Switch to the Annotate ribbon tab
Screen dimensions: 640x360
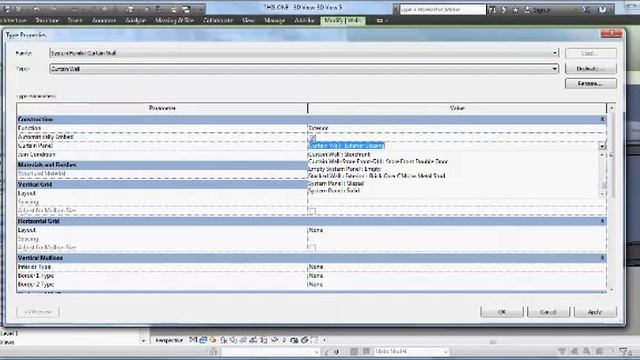click(104, 20)
